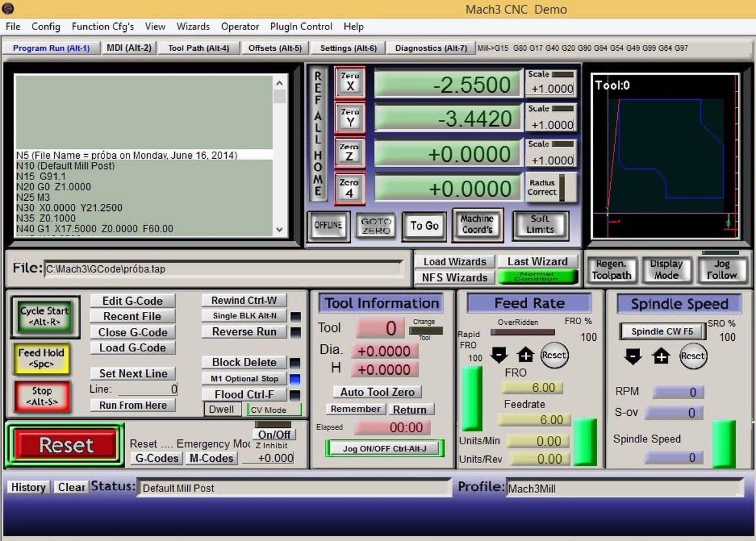756x541 pixels.
Task: Click the G-code list scroll up arrow
Action: point(280,83)
